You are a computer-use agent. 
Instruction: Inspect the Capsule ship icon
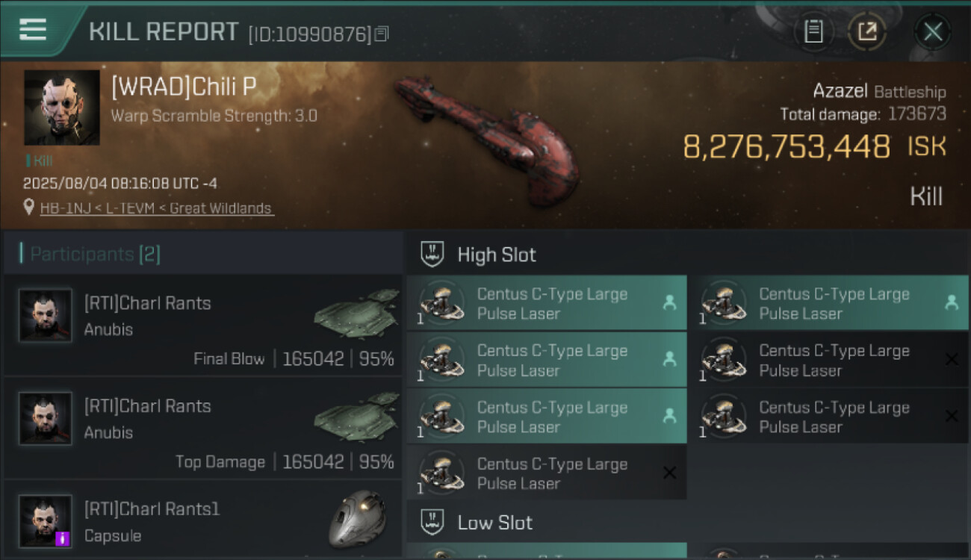pos(358,519)
